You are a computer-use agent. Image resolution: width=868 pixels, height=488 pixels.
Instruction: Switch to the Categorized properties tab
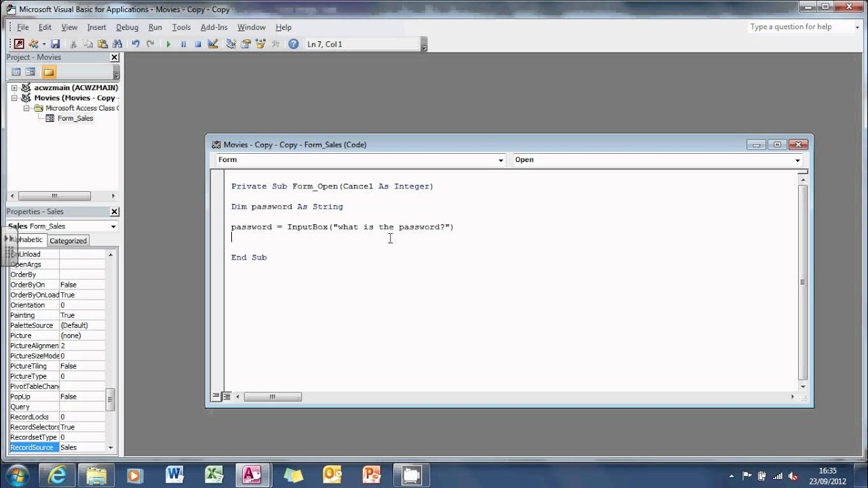(x=68, y=241)
